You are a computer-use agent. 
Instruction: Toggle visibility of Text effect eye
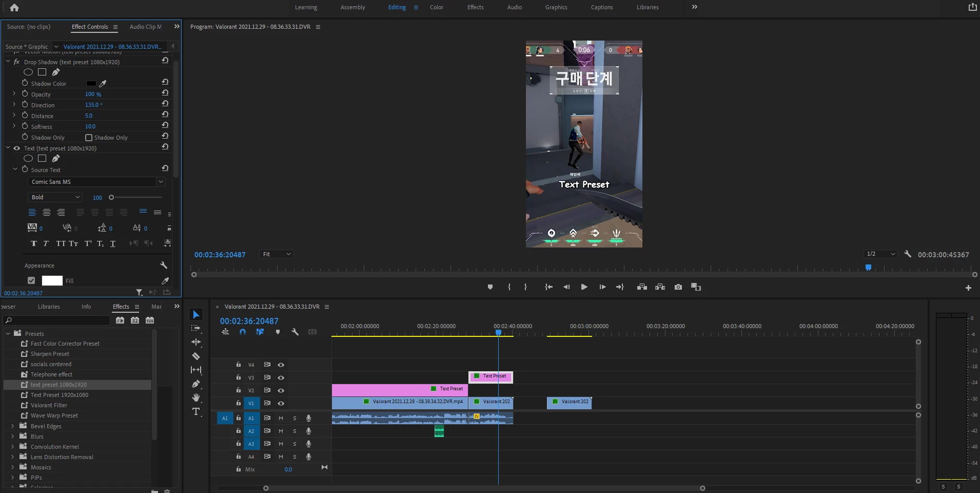pyautogui.click(x=17, y=148)
